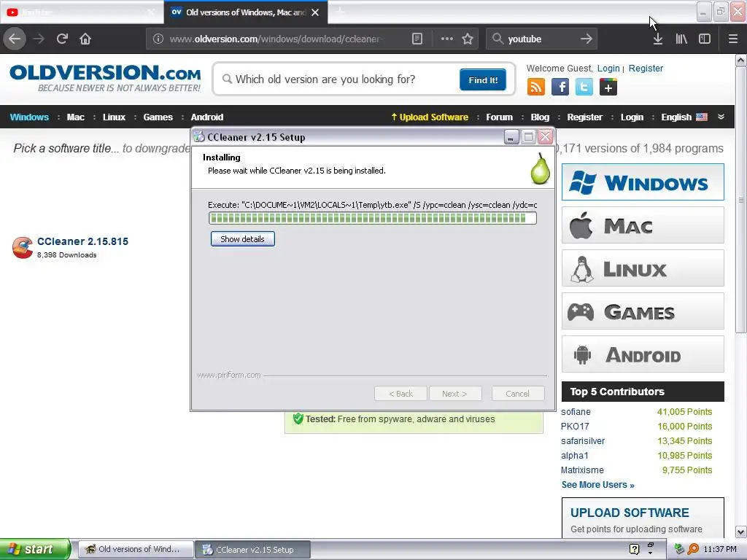This screenshot has height=560, width=747.
Task: Go to the Home icon in Firefox
Action: [x=85, y=39]
